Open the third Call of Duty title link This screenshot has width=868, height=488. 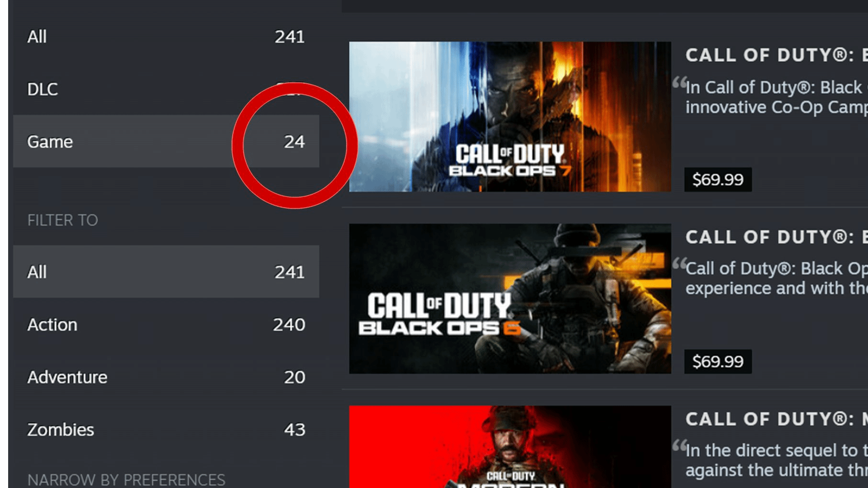(x=777, y=419)
